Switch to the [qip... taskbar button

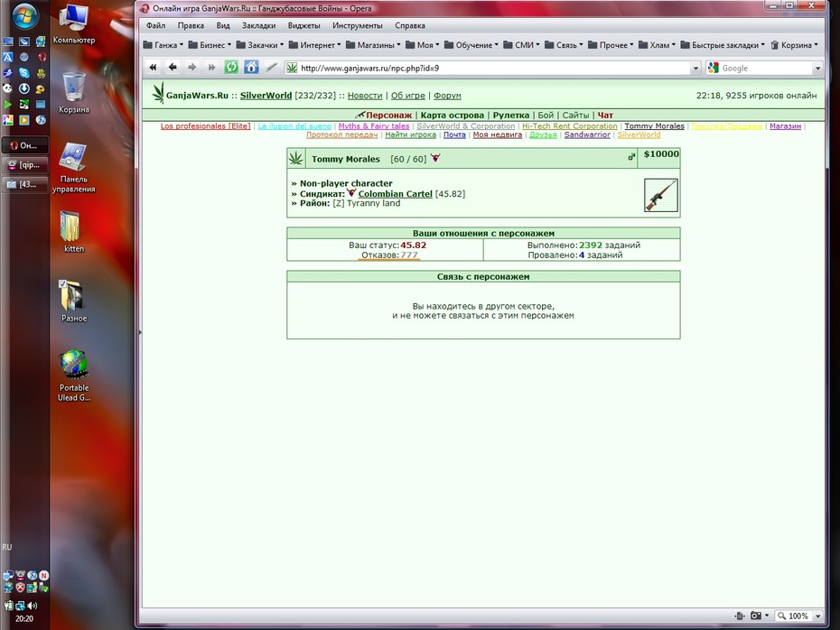[24, 165]
